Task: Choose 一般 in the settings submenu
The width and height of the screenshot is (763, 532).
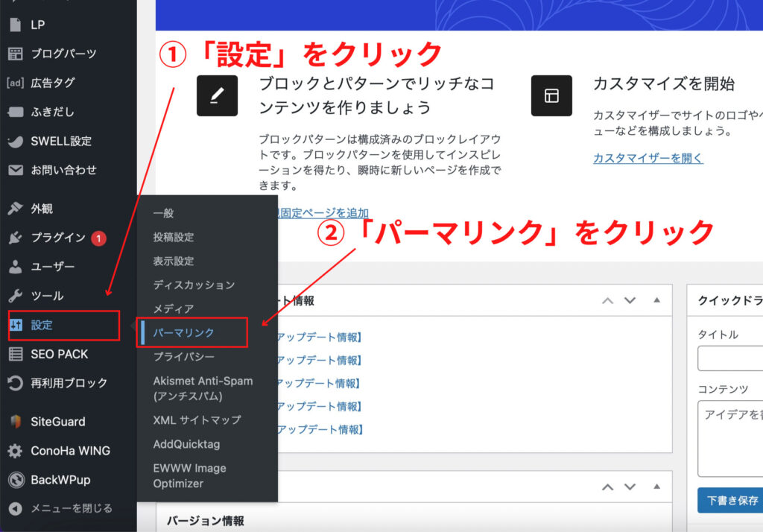Action: 163,212
